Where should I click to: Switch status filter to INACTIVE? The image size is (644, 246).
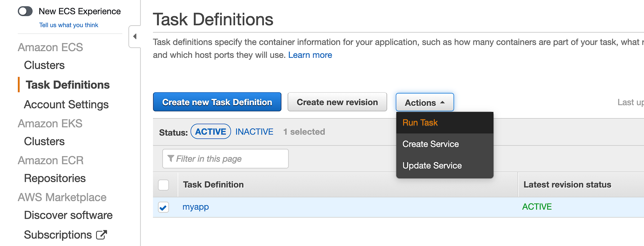[x=254, y=132]
